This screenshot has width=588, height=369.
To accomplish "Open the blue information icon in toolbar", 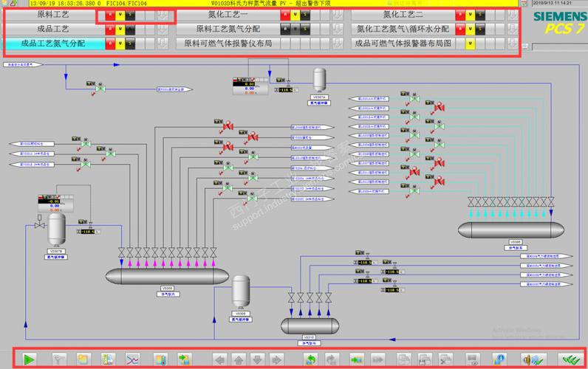I will pyautogui.click(x=499, y=359).
